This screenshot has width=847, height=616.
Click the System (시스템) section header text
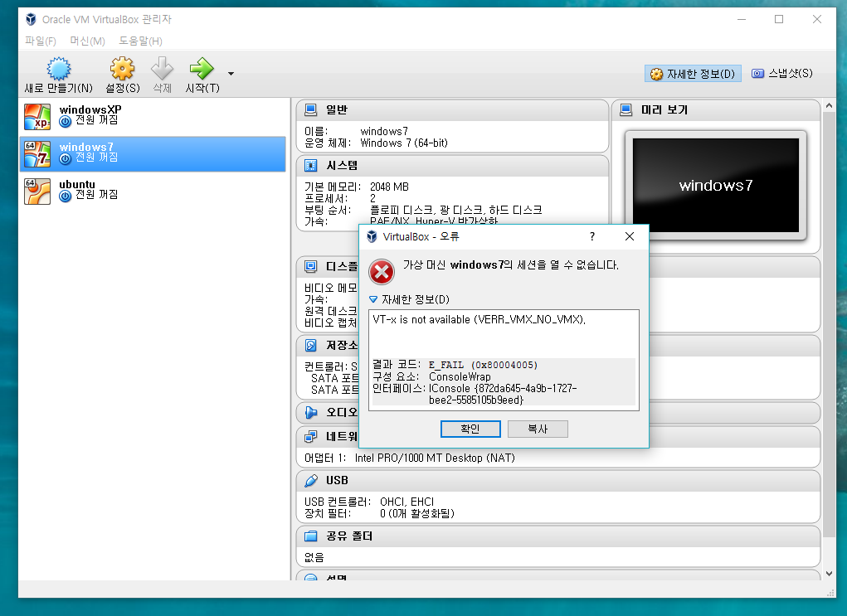pyautogui.click(x=342, y=165)
